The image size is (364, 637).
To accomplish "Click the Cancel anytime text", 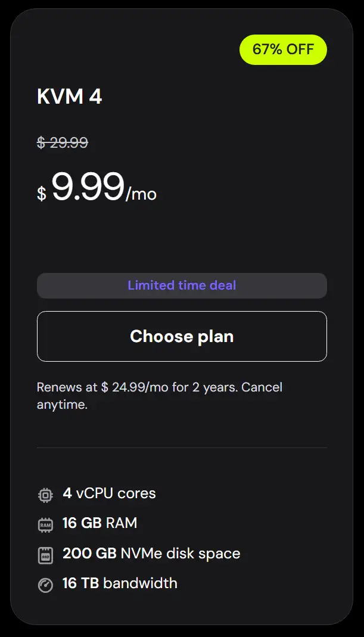I will (62, 405).
